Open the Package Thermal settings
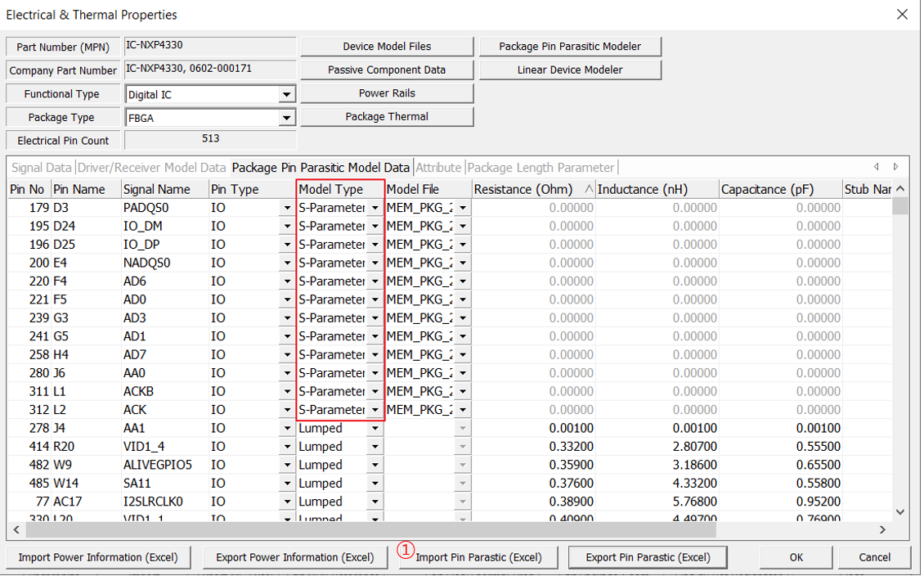This screenshot has height=576, width=924. (x=386, y=116)
